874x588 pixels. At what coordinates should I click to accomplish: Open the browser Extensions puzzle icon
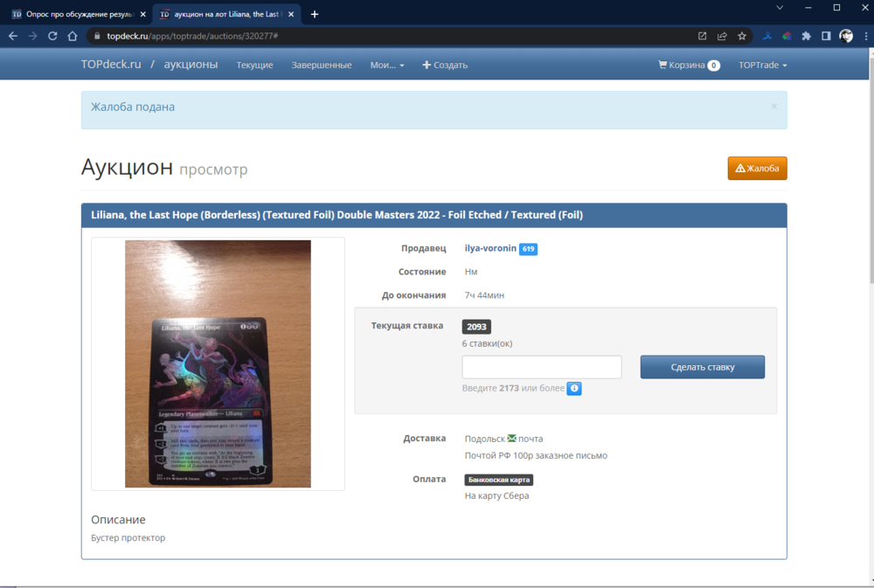click(x=806, y=36)
